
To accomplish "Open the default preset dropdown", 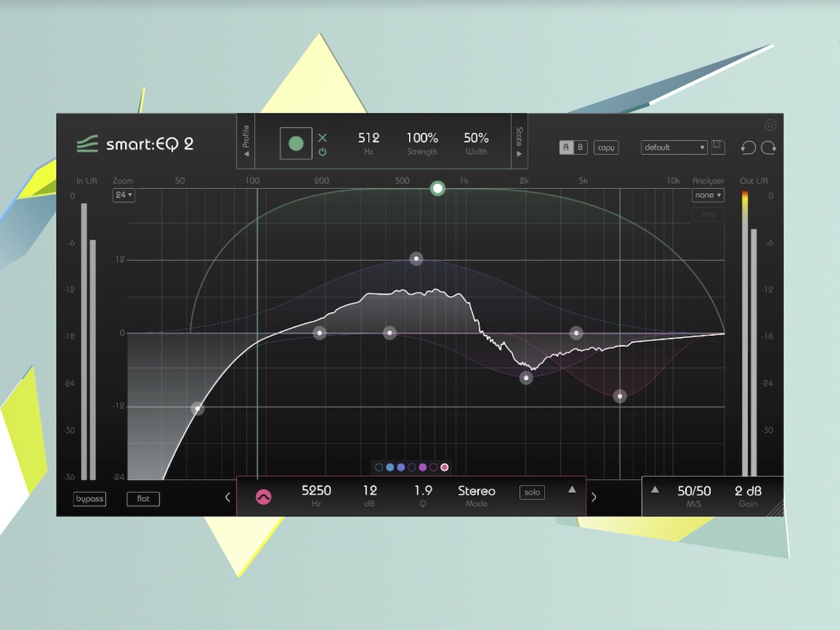I will (x=674, y=147).
